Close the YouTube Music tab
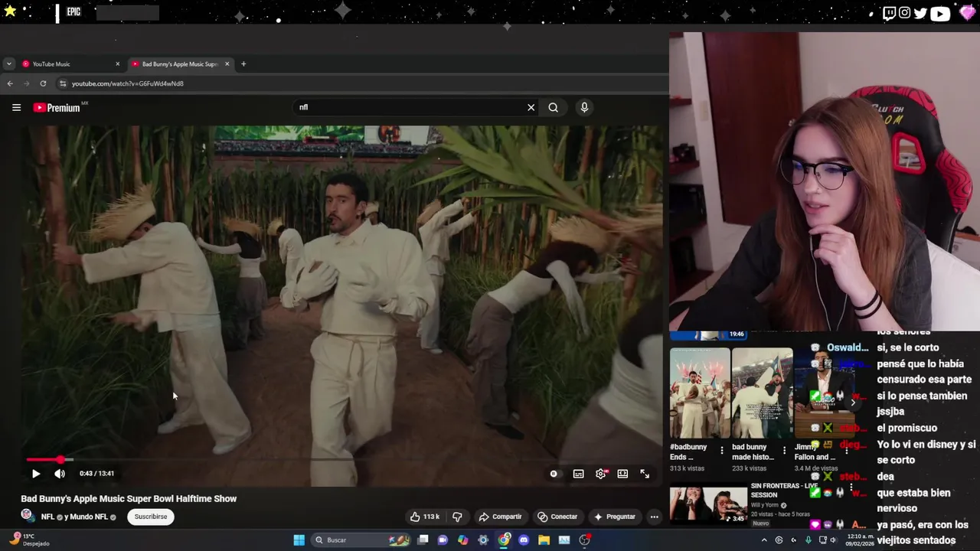This screenshot has height=551, width=980. coord(117,64)
